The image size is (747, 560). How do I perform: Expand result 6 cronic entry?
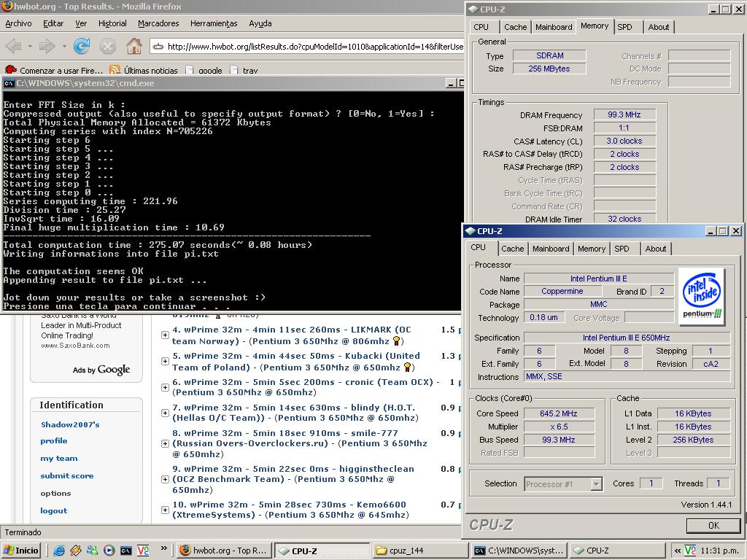[x=165, y=387]
